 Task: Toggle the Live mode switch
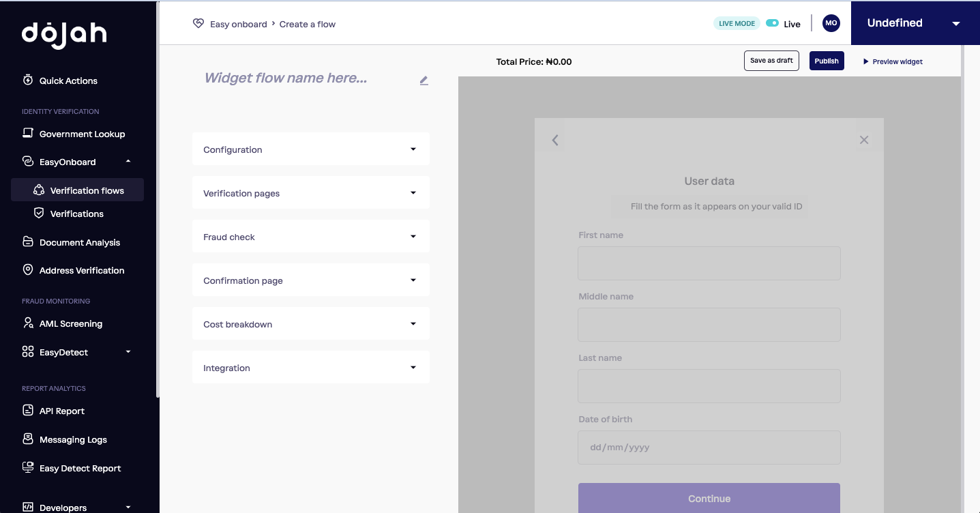coord(772,23)
